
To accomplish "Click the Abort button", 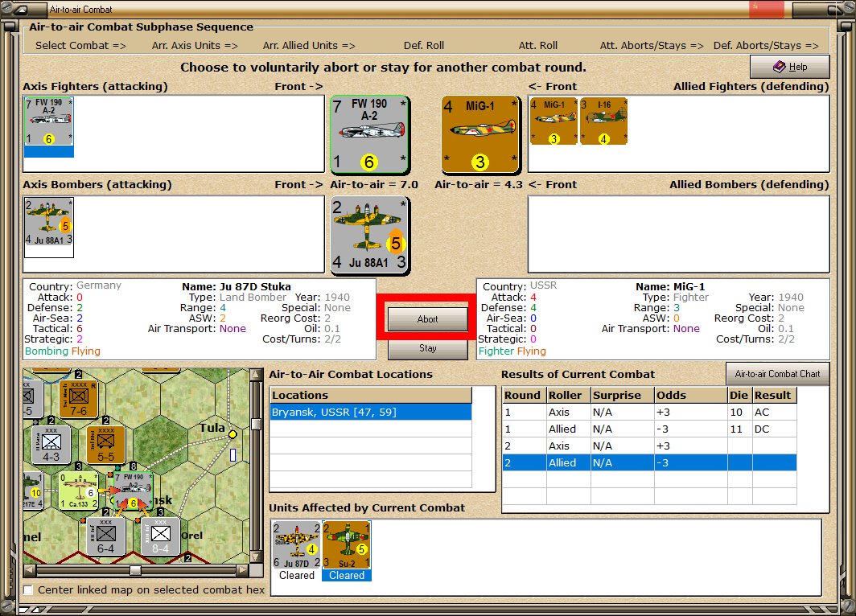I will click(427, 319).
